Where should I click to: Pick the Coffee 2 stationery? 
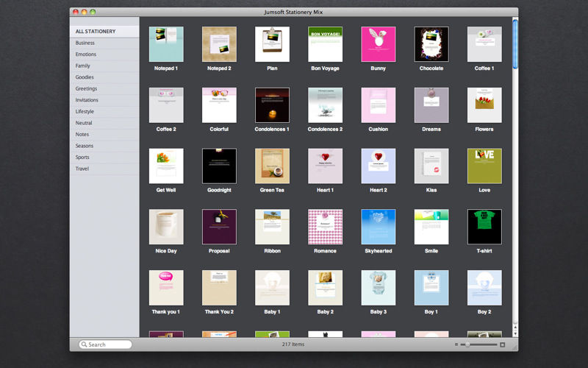[166, 105]
